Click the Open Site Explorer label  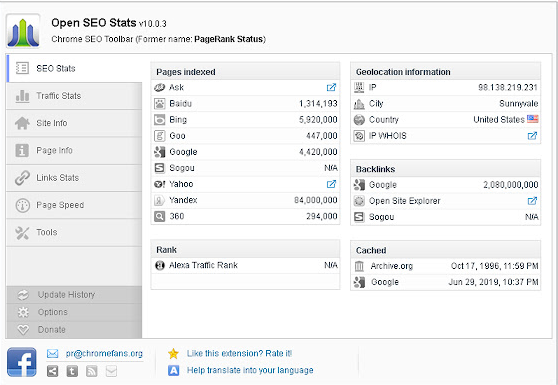coord(405,201)
